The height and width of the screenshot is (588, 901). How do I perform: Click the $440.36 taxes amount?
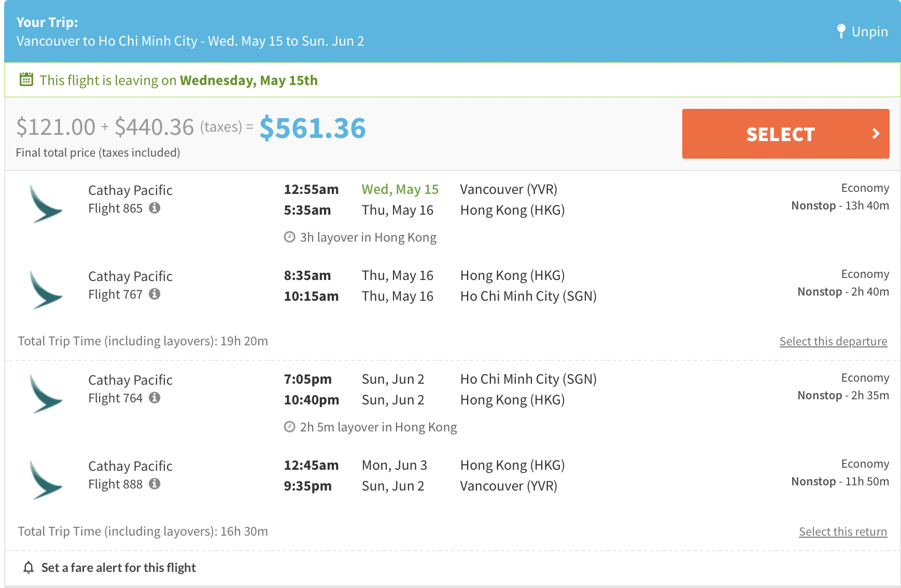coord(154,127)
